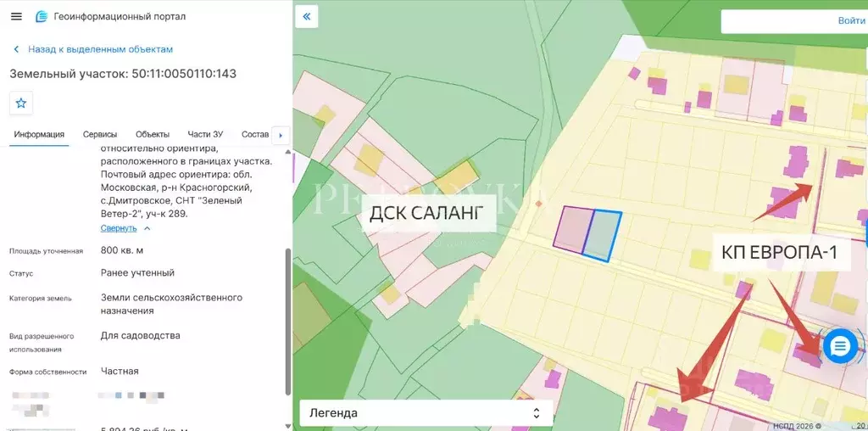Select the Состав tab
The image size is (868, 431).
coord(255,134)
